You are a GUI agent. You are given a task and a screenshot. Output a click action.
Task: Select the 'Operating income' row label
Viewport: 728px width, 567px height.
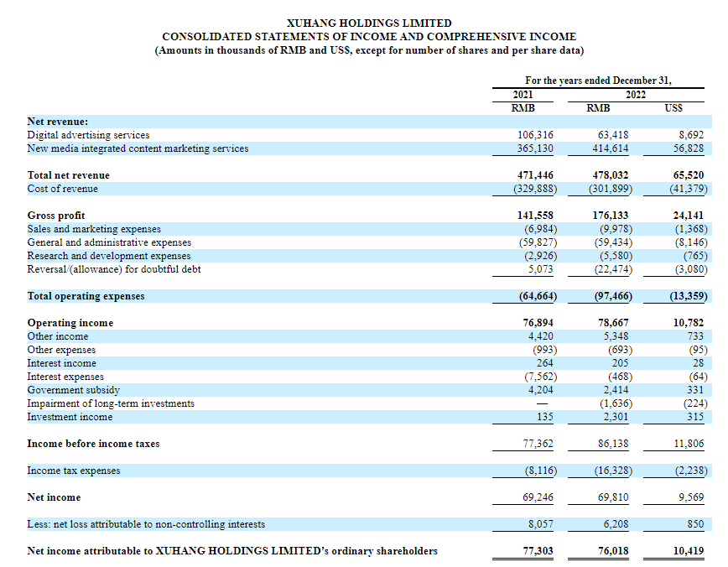70,323
